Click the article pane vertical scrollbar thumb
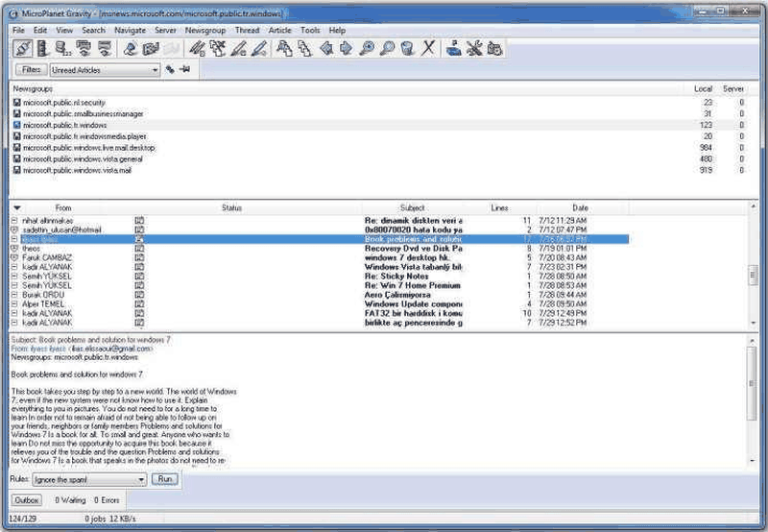 (x=752, y=383)
